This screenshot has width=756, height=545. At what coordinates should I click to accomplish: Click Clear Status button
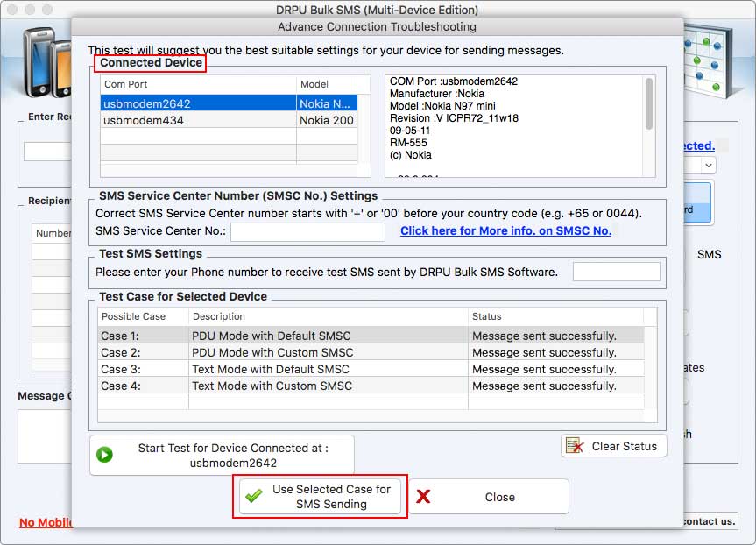614,446
